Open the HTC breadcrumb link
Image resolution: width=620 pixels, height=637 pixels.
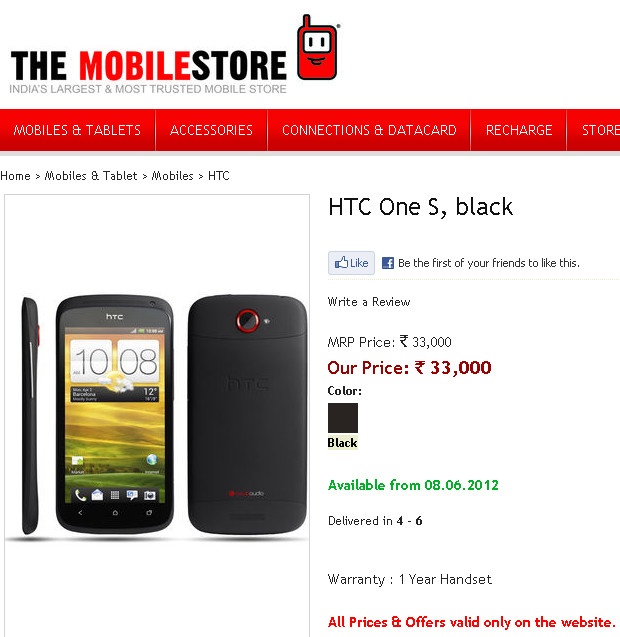tap(219, 176)
